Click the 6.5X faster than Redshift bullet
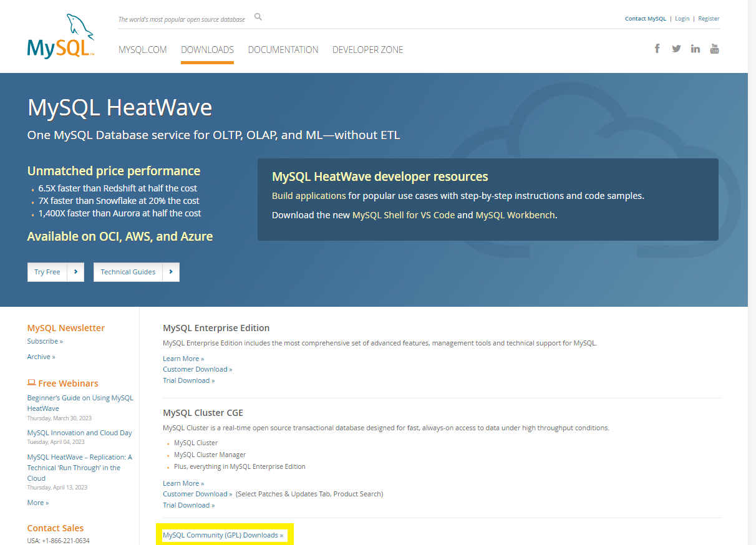Screen dimensions: 756x545 tap(117, 188)
